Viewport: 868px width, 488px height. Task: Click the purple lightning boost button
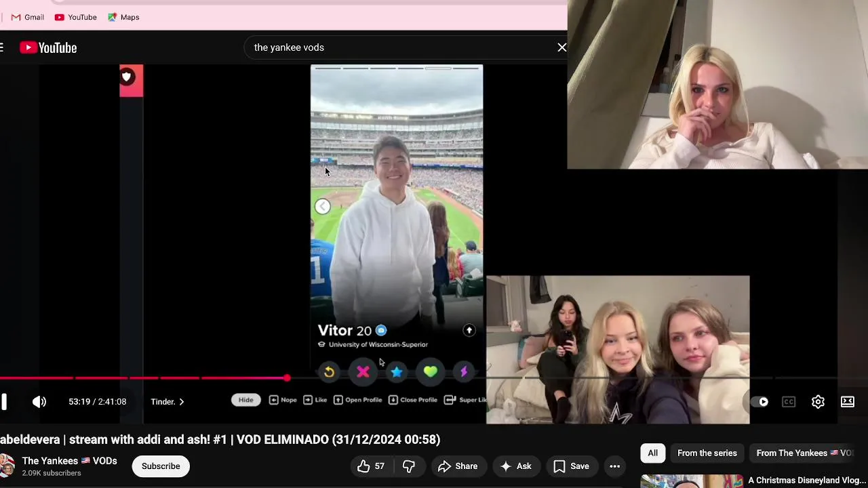coord(464,371)
